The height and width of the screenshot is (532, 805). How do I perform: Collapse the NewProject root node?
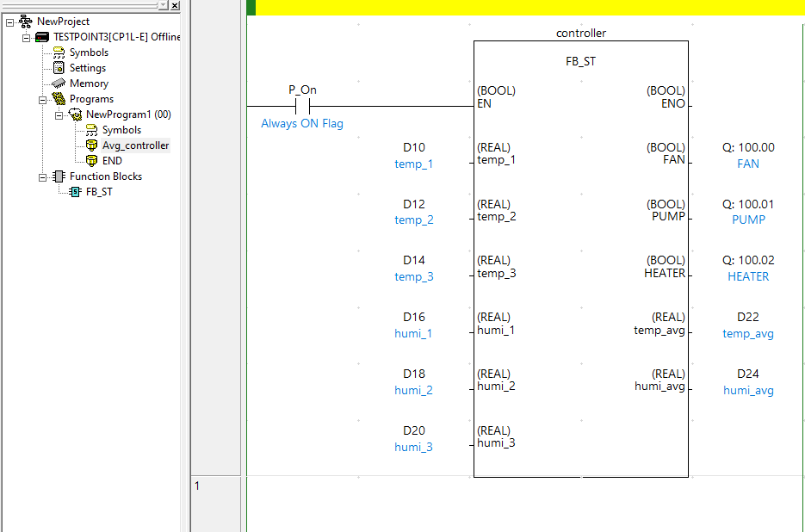(x=9, y=22)
